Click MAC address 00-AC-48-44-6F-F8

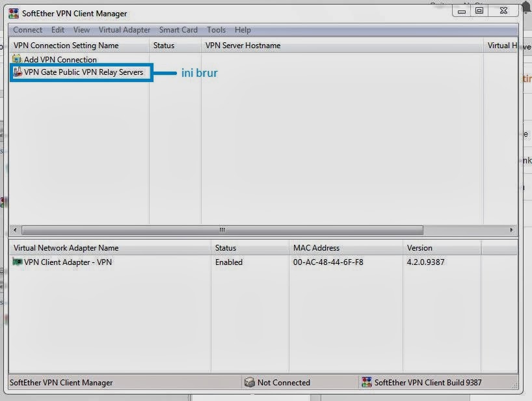[328, 262]
